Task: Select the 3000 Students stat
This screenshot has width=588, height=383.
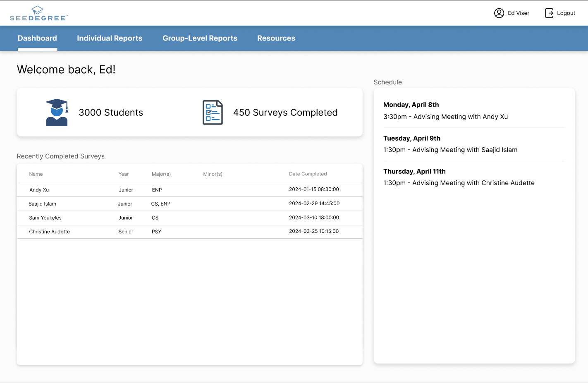Action: [111, 113]
